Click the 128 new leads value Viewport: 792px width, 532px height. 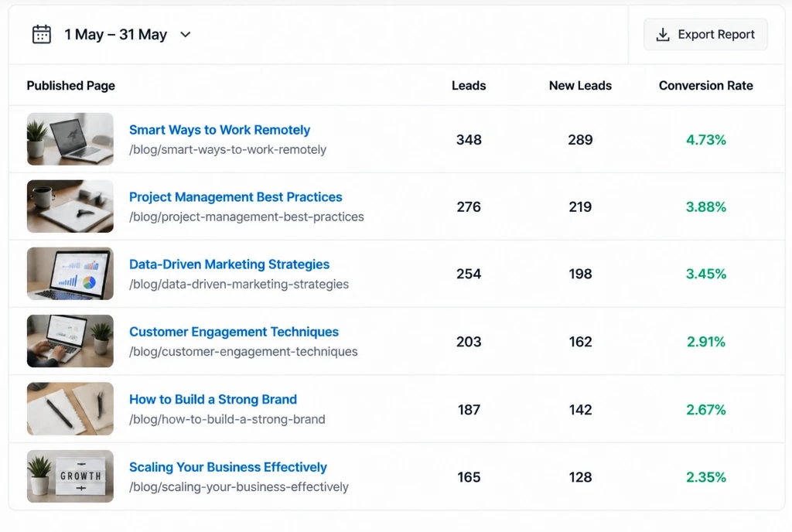580,478
